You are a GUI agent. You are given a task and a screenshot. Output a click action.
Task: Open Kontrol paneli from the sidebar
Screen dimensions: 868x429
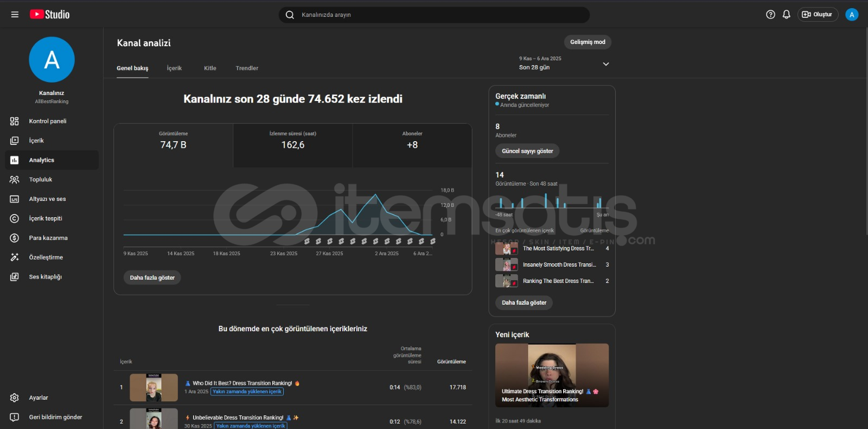48,121
